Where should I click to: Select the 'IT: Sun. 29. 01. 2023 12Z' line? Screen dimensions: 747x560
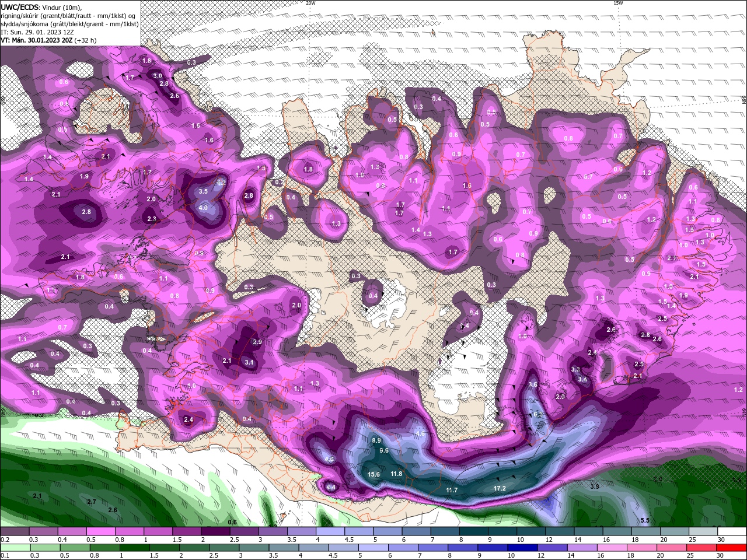tap(37, 32)
